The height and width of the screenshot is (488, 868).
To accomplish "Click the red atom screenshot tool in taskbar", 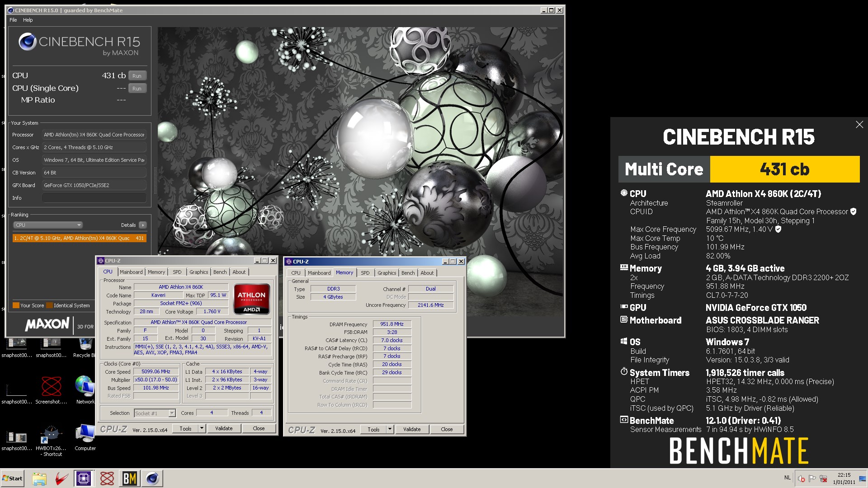I will (x=107, y=479).
